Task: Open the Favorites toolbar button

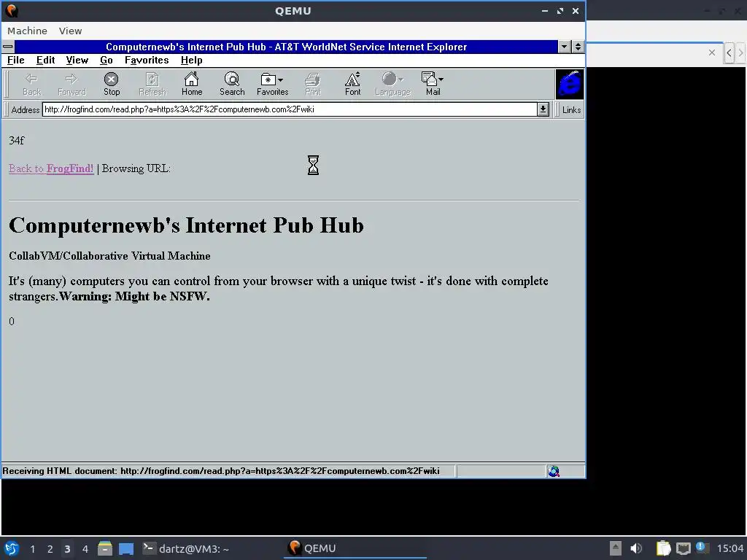Action: coord(273,85)
